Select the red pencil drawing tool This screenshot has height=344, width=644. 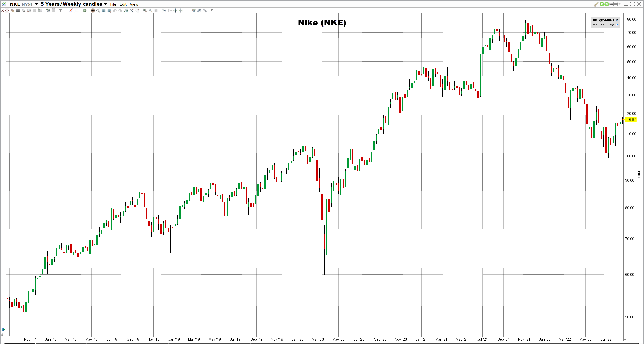pyautogui.click(x=71, y=10)
